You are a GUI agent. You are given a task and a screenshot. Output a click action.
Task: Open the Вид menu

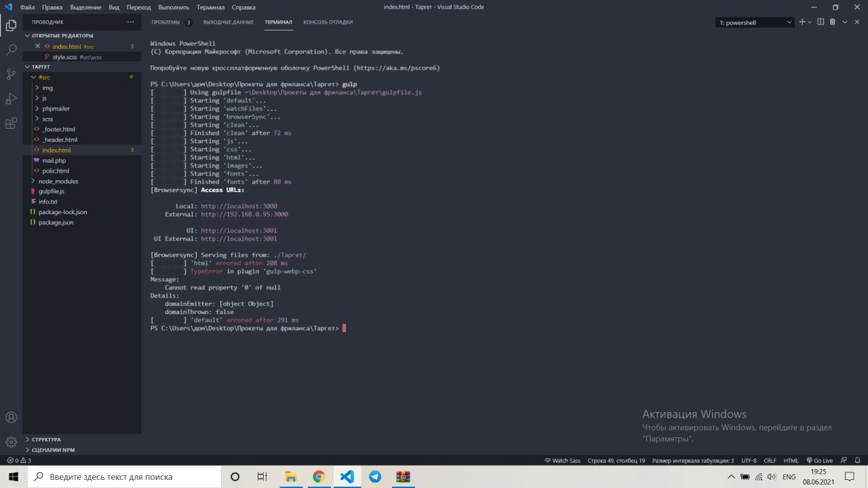114,7
